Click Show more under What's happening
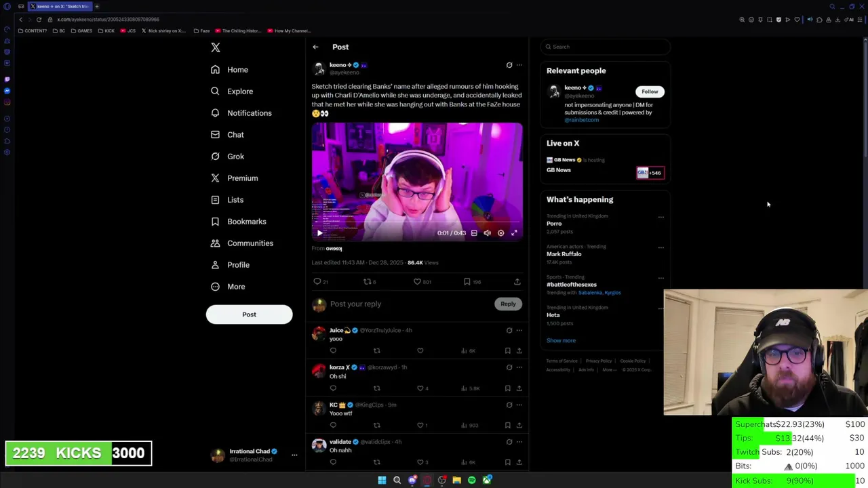 pos(561,341)
